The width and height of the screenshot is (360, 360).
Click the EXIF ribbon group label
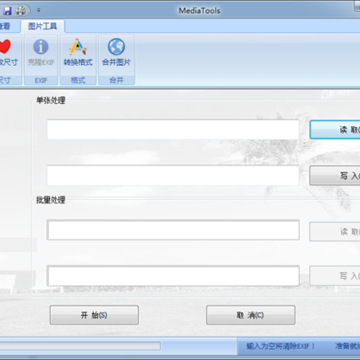tap(41, 80)
